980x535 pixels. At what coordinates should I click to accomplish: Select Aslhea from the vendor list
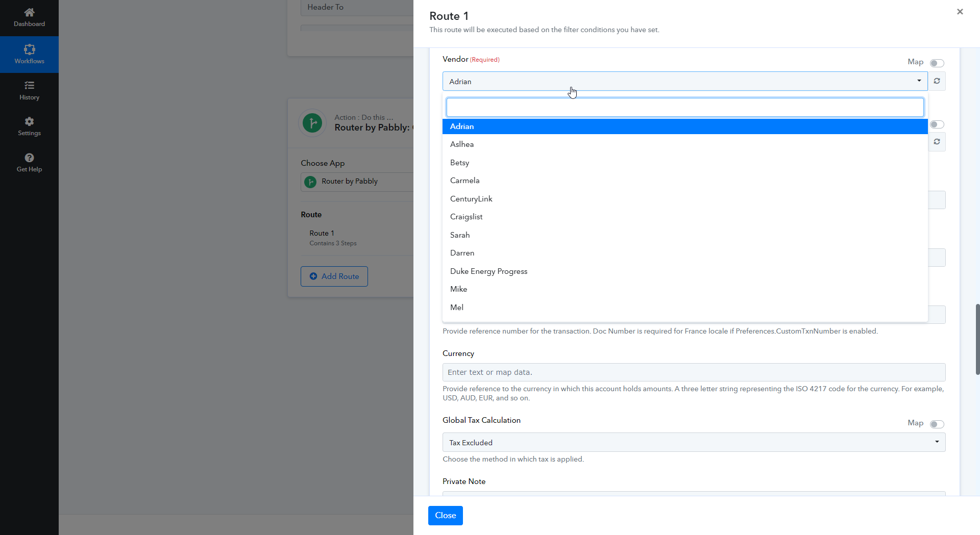point(685,144)
